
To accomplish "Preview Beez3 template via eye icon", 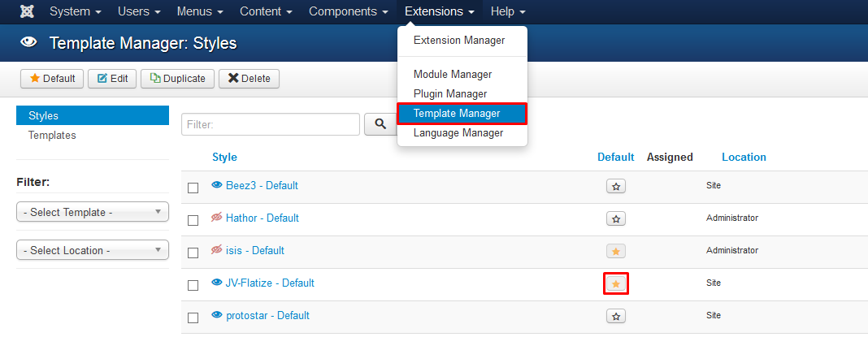I will coord(217,185).
